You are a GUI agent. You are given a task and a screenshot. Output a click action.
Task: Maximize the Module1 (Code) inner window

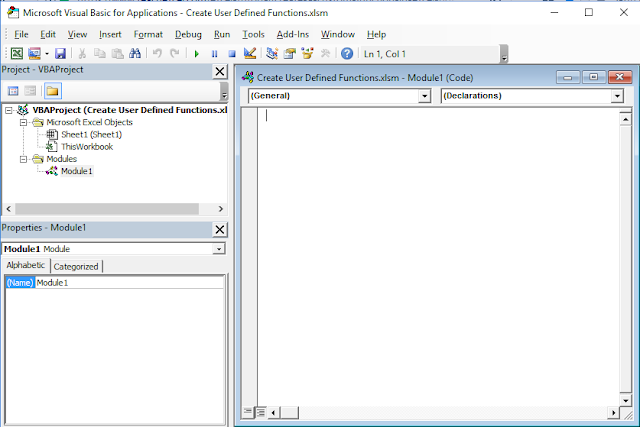tap(593, 77)
